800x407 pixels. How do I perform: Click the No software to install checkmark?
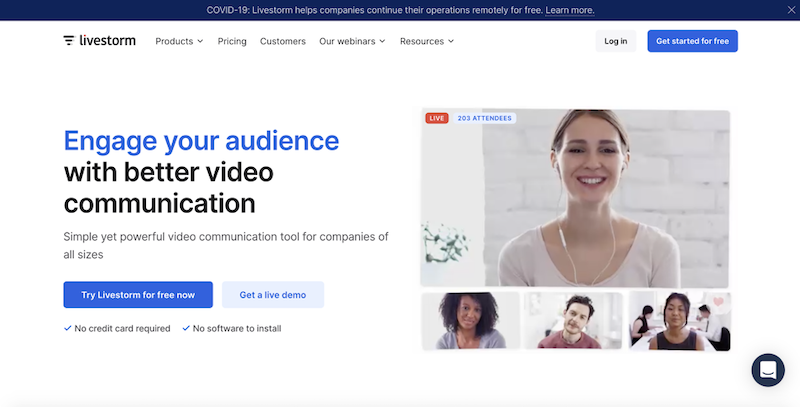click(x=186, y=328)
